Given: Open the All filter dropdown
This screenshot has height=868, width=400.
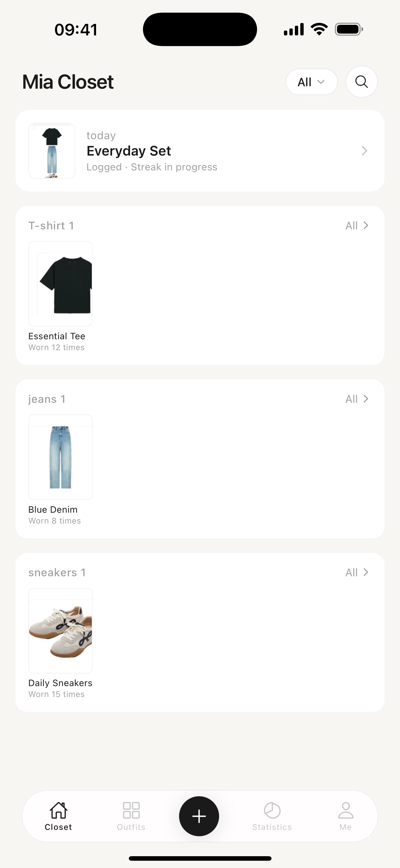Looking at the screenshot, I should point(312,82).
